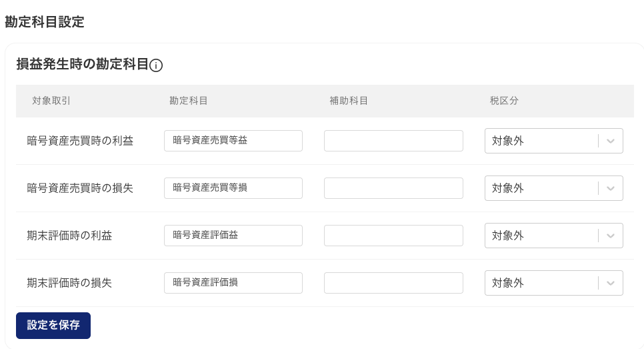This screenshot has height=349, width=644.
Task: Click the chevron arrow in the 期末評価時の損失 row
Action: click(611, 283)
